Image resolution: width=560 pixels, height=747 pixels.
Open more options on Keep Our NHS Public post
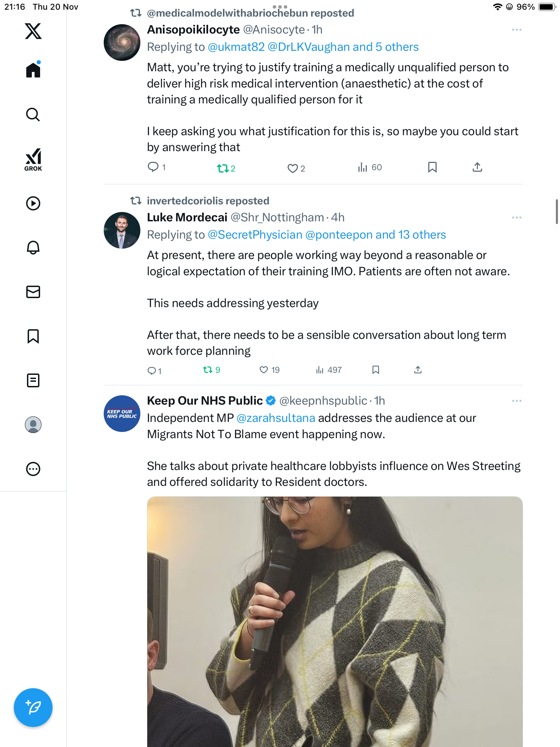click(516, 401)
